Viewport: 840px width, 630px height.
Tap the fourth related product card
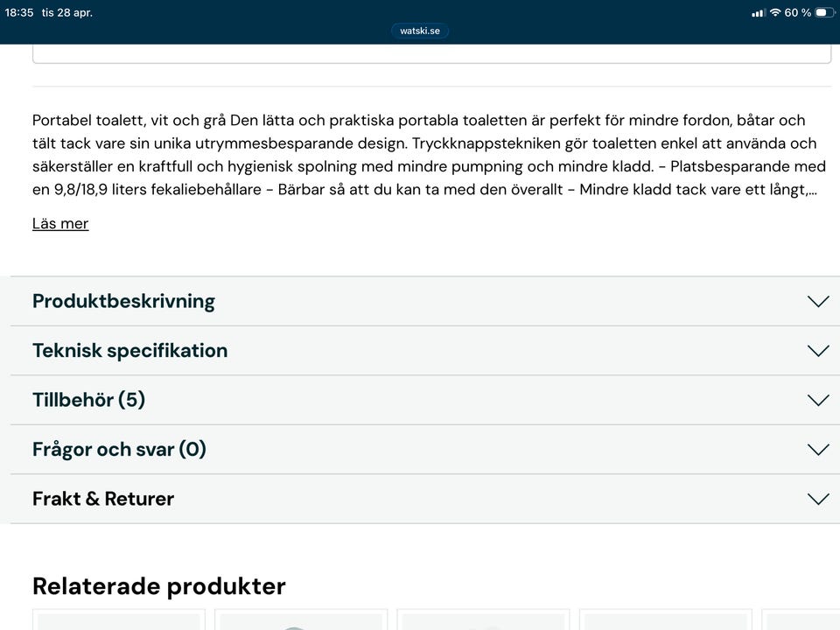click(665, 619)
